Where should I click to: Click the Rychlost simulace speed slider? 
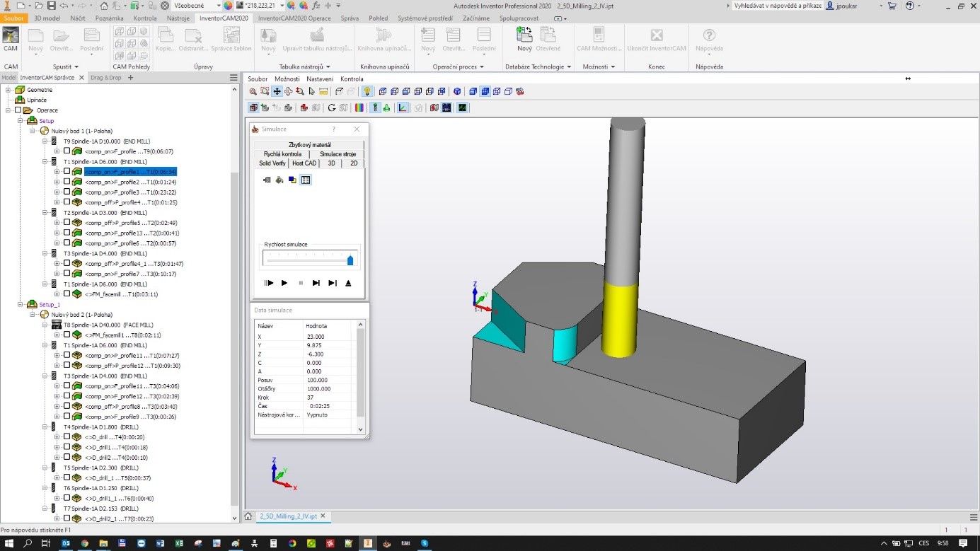click(350, 260)
